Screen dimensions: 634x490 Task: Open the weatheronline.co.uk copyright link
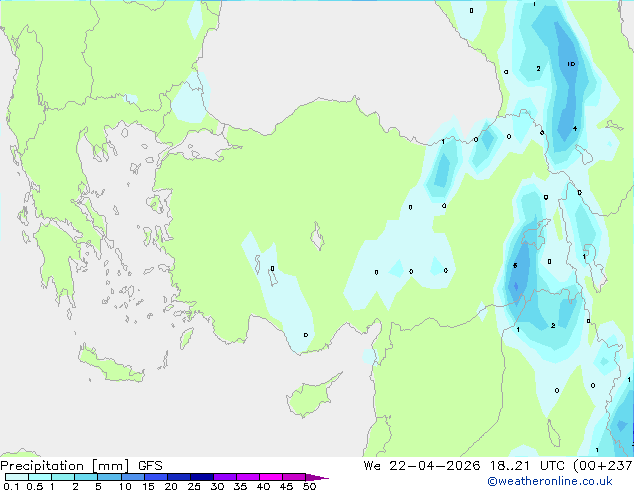point(550,481)
